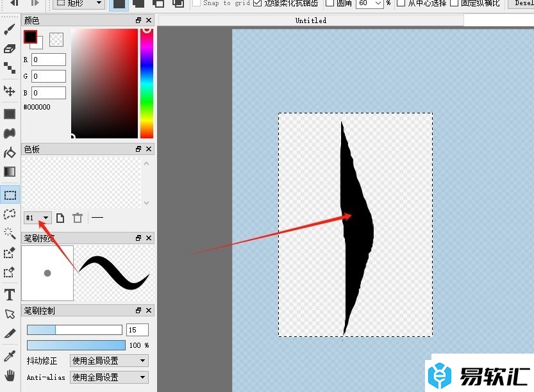Click the brush size slider

[x=74, y=330]
